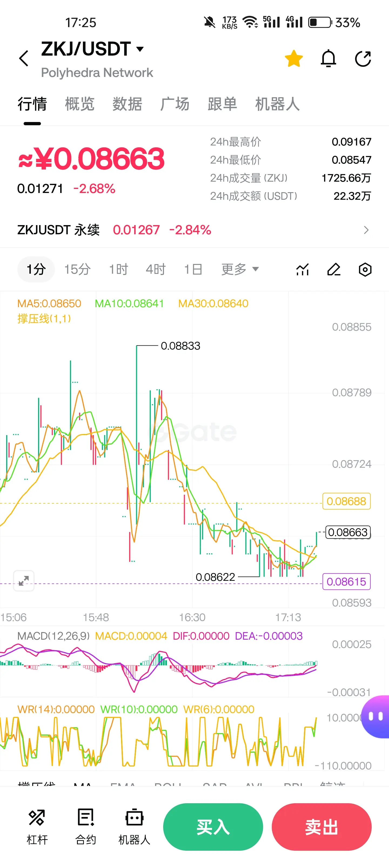This screenshot has width=389, height=868.
Task: Tap the 24h成交量 value 1725.66万
Action: pos(346,178)
